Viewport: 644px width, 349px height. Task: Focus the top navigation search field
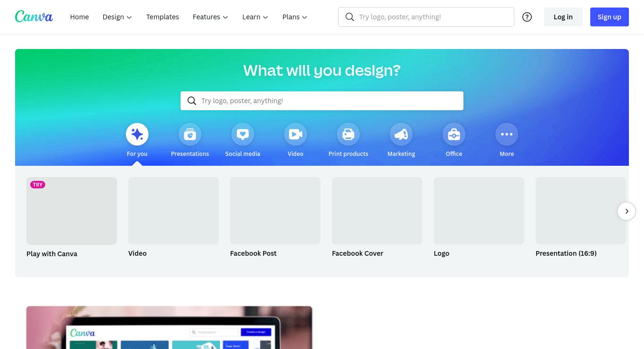(426, 17)
